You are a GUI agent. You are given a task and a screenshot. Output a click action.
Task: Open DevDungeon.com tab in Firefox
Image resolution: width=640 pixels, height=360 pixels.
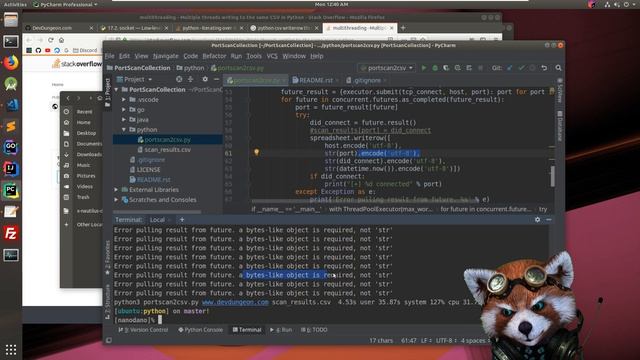[x=58, y=28]
